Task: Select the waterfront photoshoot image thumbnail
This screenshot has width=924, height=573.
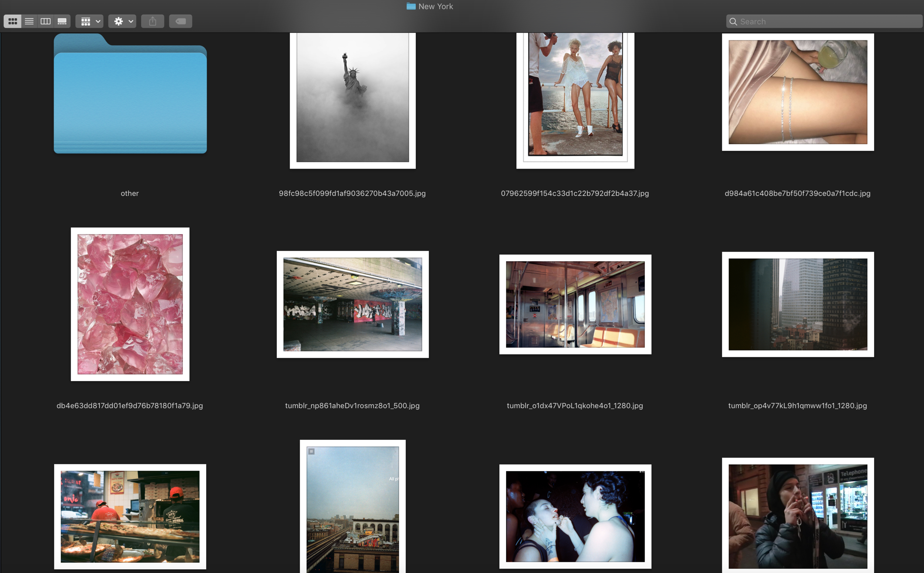Action: pos(575,101)
